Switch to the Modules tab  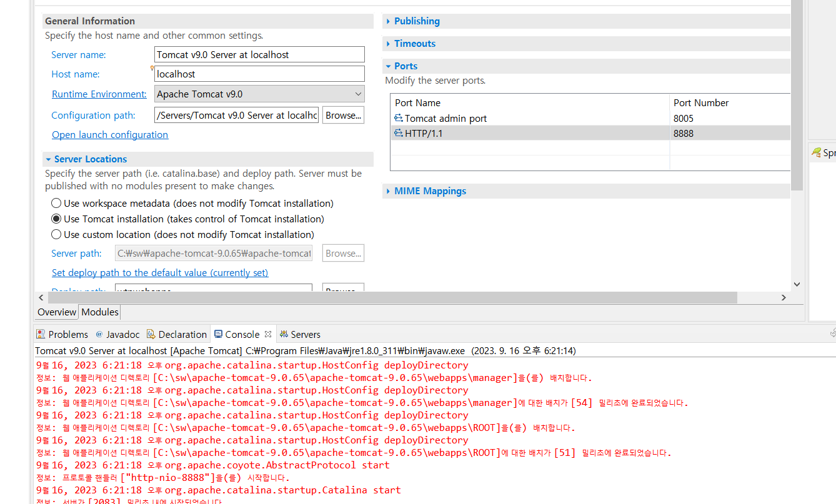tap(100, 312)
